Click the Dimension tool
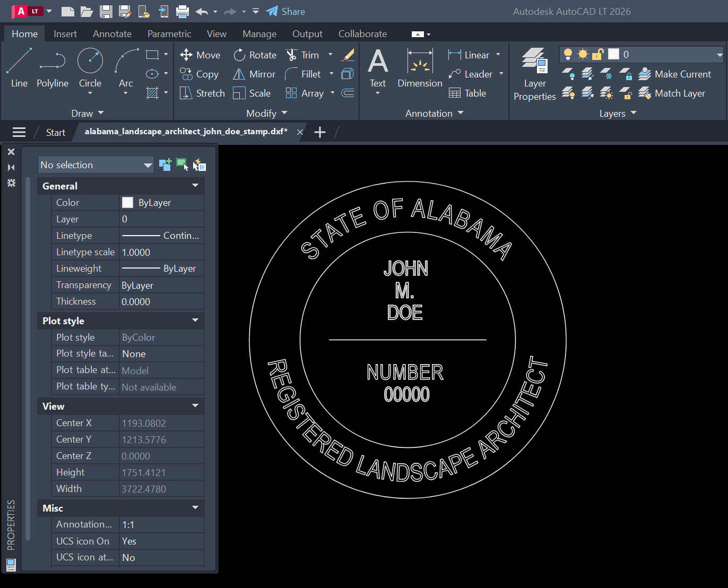Viewport: 728px width, 588px height. pyautogui.click(x=420, y=68)
